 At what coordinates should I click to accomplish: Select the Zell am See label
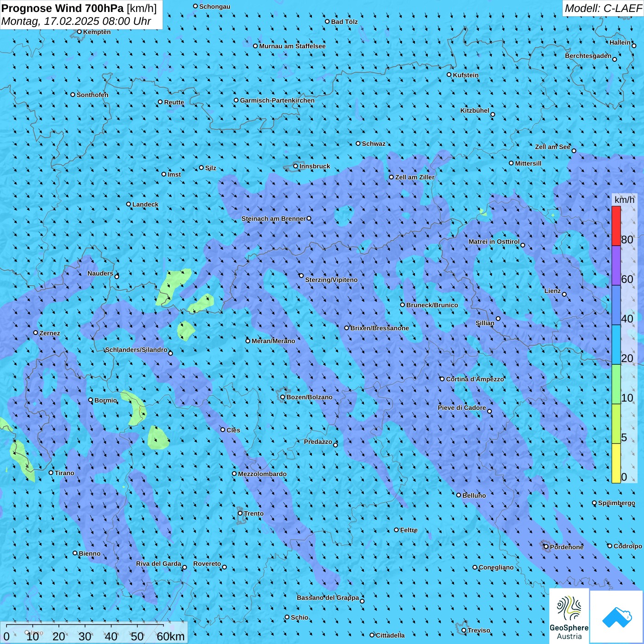(552, 147)
